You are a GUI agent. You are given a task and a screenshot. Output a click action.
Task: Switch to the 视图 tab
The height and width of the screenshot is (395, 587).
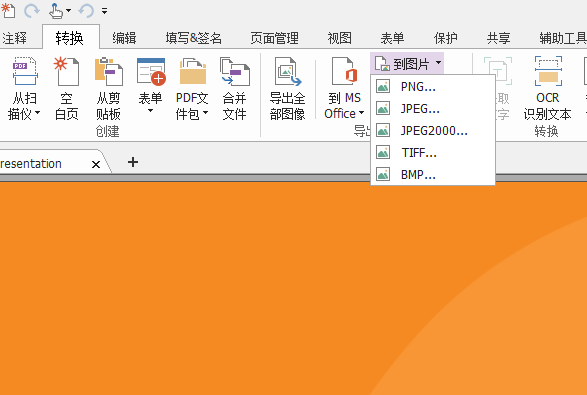pos(340,38)
